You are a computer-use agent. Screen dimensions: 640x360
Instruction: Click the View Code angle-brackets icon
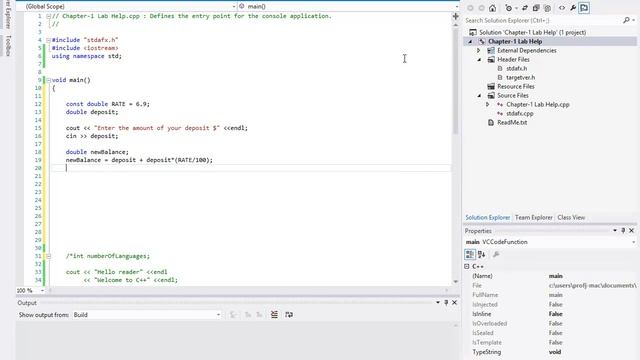tap(562, 8)
